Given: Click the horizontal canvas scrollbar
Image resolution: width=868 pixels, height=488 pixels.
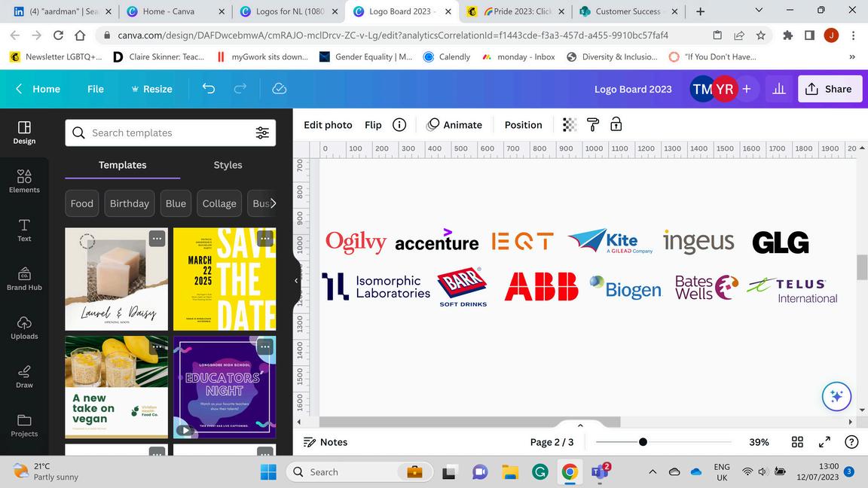Looking at the screenshot, I should [x=469, y=422].
